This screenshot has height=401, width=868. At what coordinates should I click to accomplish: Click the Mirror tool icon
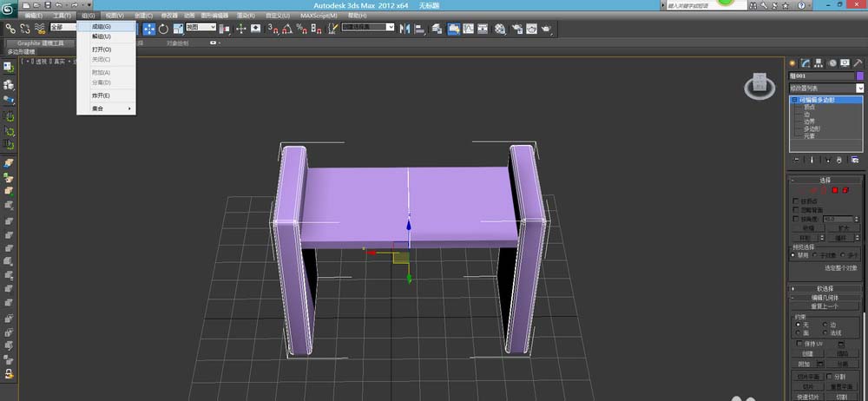coord(404,29)
